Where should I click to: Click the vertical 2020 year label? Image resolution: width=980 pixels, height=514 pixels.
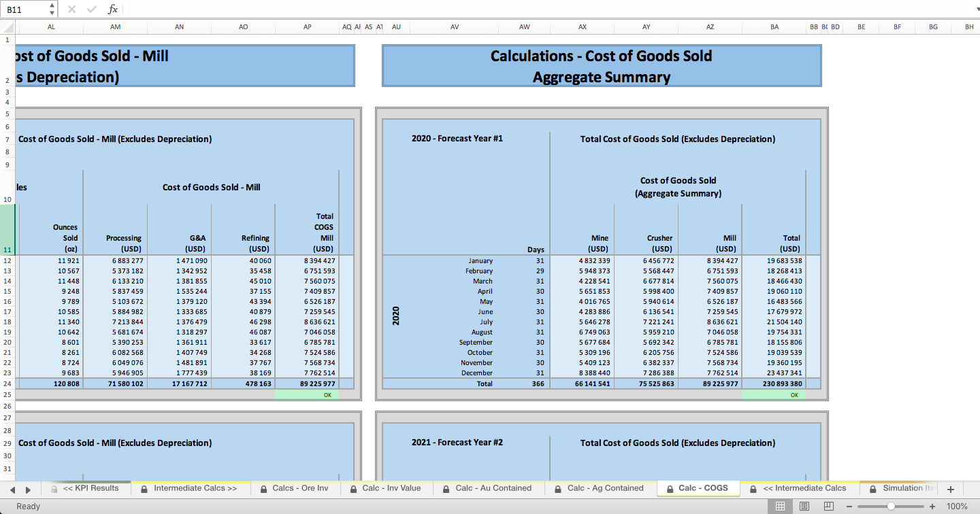pyautogui.click(x=396, y=316)
